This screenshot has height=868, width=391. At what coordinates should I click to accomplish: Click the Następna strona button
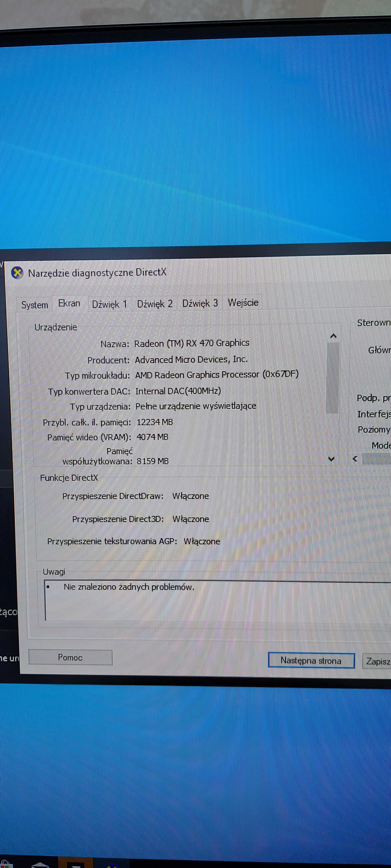coord(311,660)
